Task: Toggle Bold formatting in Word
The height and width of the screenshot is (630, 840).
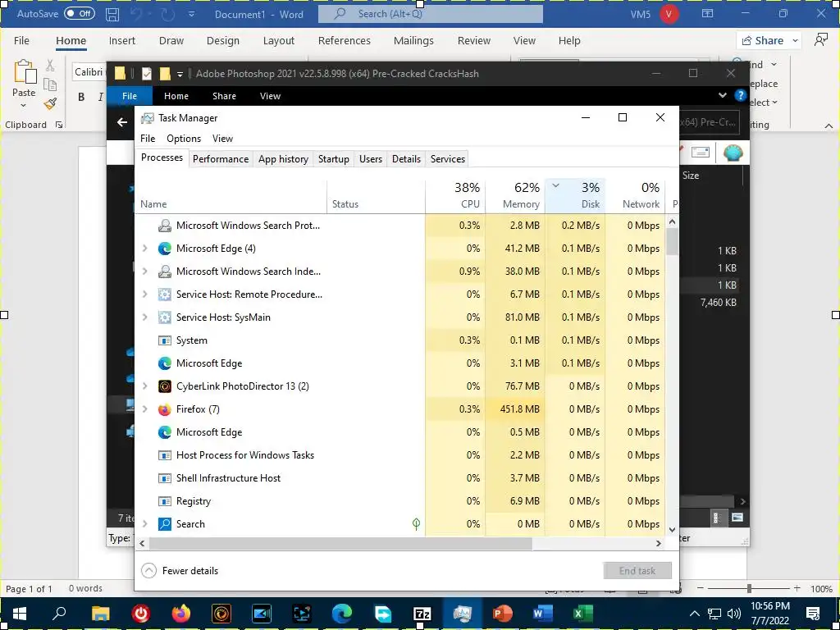Action: point(81,97)
